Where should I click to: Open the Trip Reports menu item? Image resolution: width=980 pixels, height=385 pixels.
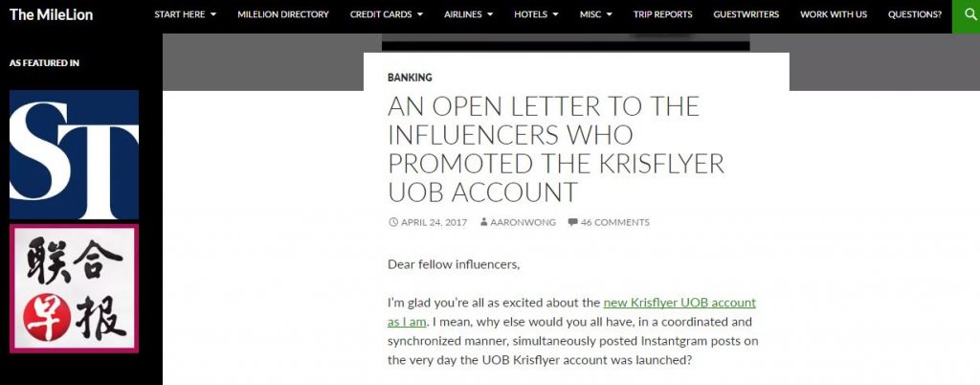tap(663, 14)
